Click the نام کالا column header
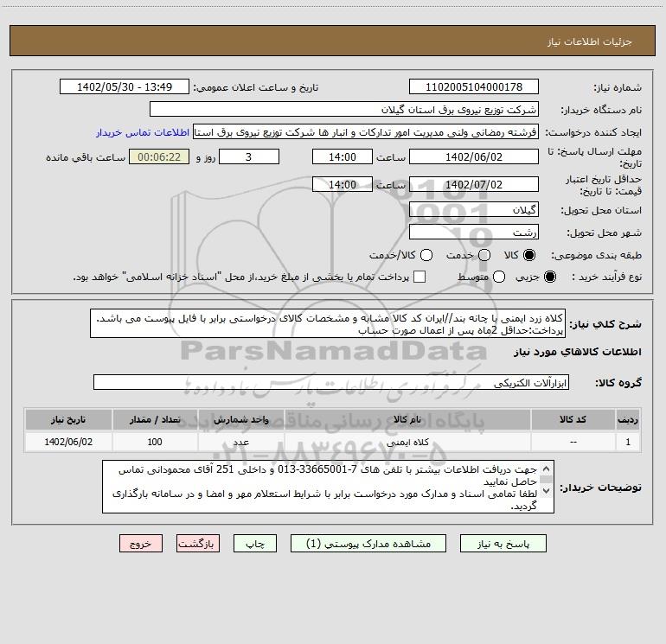This screenshot has width=666, height=644. (407, 420)
